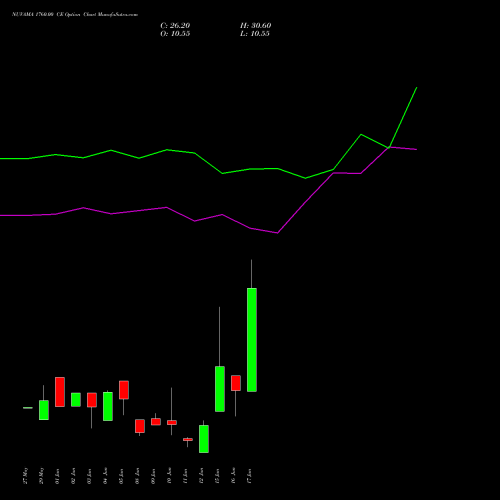Click the low value L: 10.55
This screenshot has width=500, height=500.
click(255, 34)
